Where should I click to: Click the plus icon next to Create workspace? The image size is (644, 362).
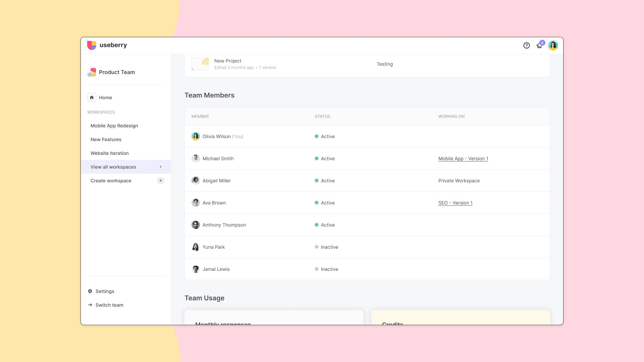click(x=161, y=180)
